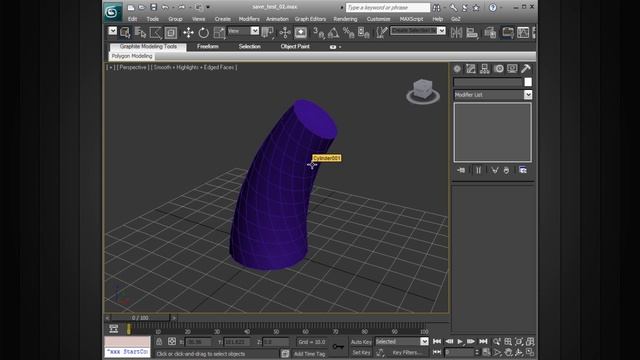Click the Align tool icon
The height and width of the screenshot is (360, 640).
472,32
